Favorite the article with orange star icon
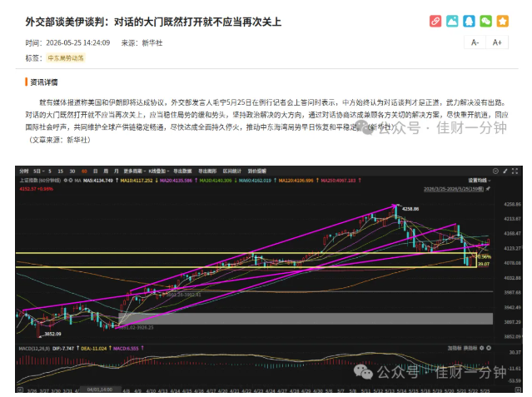532x397 pixels. (x=503, y=21)
